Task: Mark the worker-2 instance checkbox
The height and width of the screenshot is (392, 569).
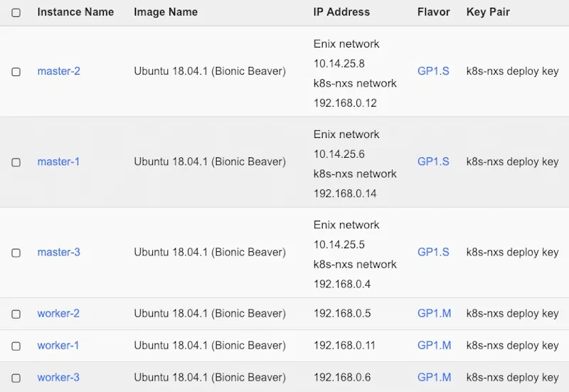Action: [x=16, y=314]
